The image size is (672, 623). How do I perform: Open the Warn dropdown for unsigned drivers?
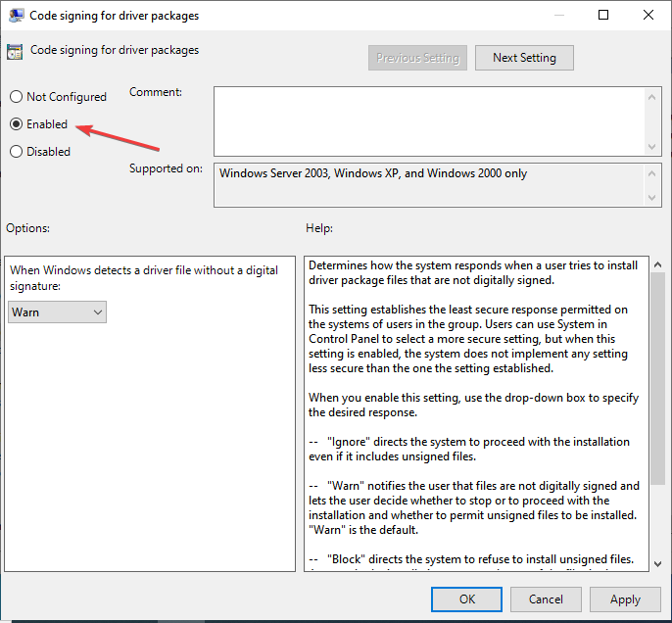pos(57,311)
